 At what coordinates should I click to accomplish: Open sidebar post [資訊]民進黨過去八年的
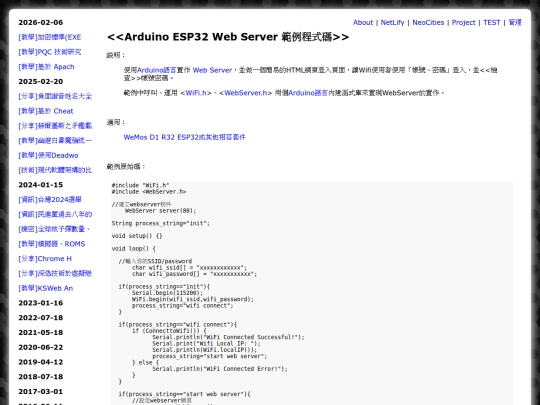click(x=55, y=215)
